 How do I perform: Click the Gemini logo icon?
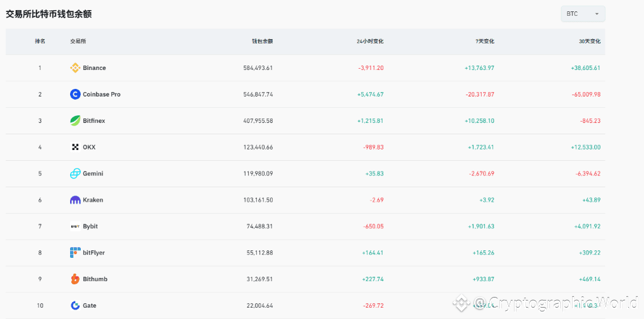click(75, 173)
